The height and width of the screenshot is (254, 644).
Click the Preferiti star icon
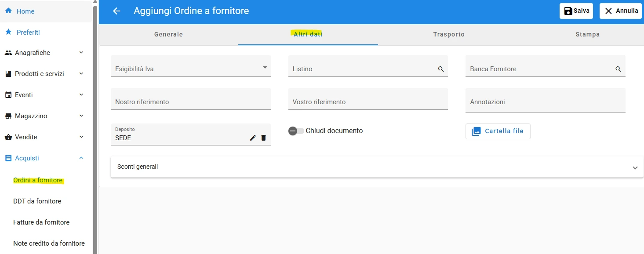coord(8,32)
